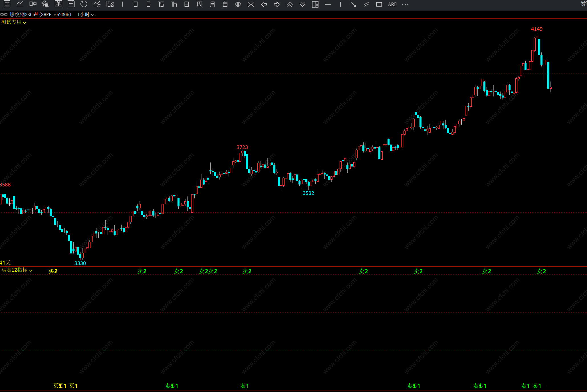Screen dimensions: 587x392
Task: Expand the 测试专用 indicator dropdown
Action: pos(14,22)
